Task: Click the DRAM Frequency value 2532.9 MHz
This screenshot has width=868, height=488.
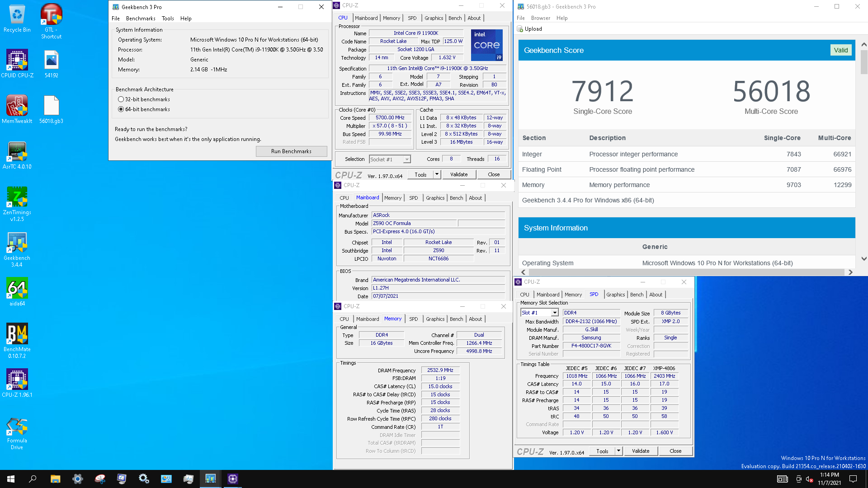Action: click(x=440, y=370)
